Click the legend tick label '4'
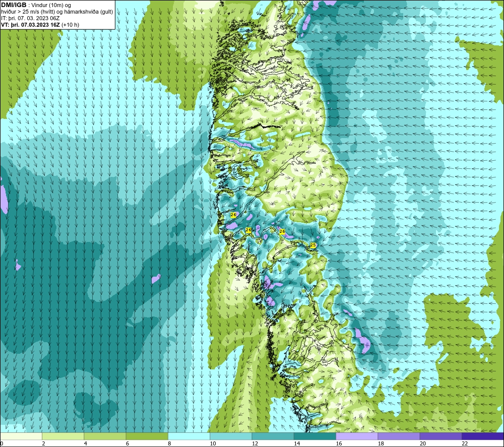 (x=85, y=443)
